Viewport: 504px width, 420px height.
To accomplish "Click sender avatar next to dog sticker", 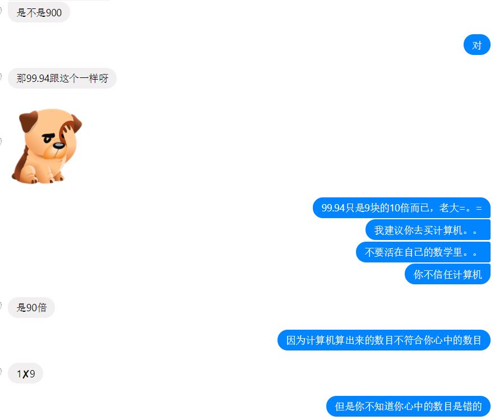I will 1,141.
